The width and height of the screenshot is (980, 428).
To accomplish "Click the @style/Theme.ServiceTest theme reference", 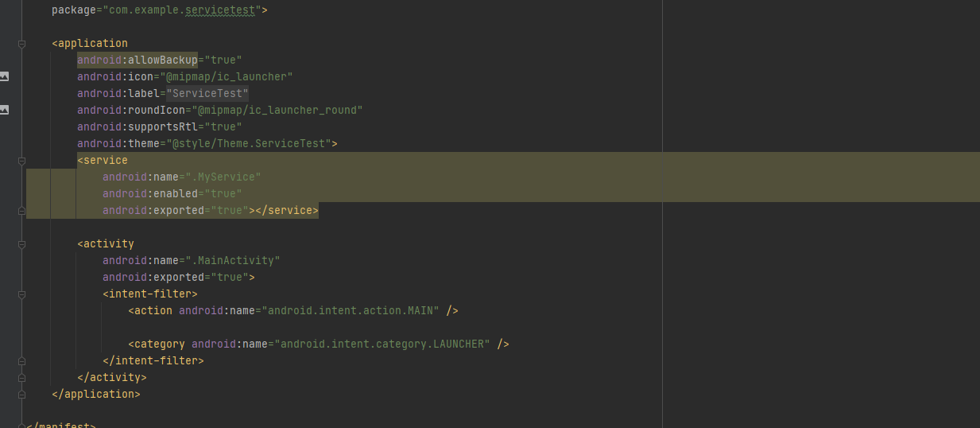I will 250,144.
